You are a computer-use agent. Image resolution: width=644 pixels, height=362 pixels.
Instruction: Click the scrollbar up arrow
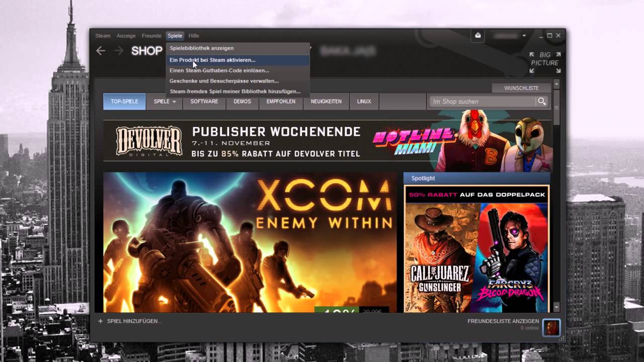556,84
